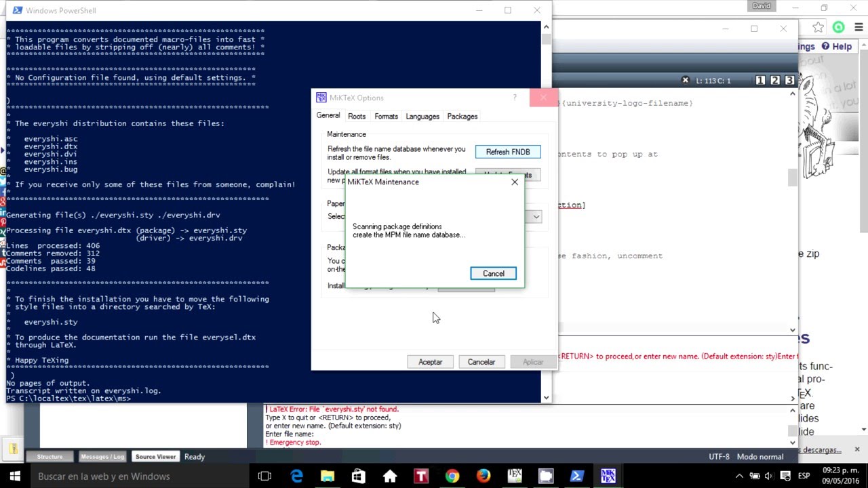Show hidden system tray icons chevron
Screen dimensions: 868x488
click(739, 476)
